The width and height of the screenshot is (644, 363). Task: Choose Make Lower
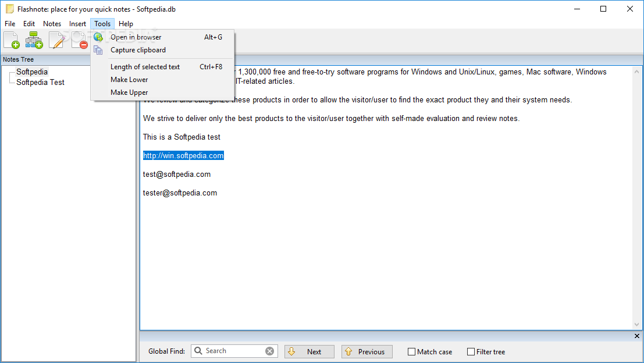click(x=163, y=80)
